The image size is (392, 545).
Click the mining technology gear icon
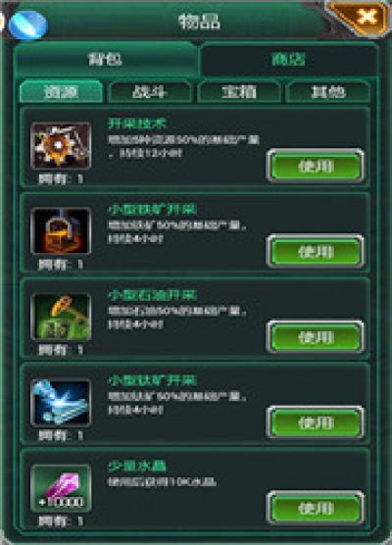pos(61,145)
